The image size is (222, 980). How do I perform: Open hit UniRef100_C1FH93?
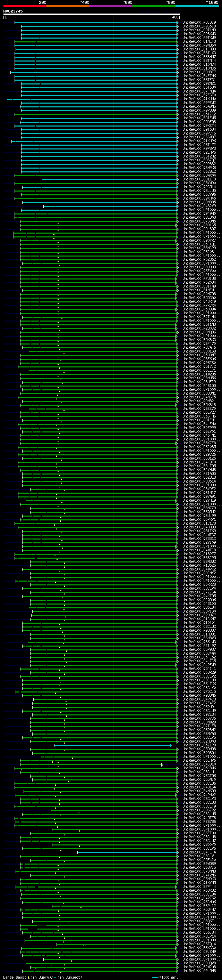tap(199, 49)
